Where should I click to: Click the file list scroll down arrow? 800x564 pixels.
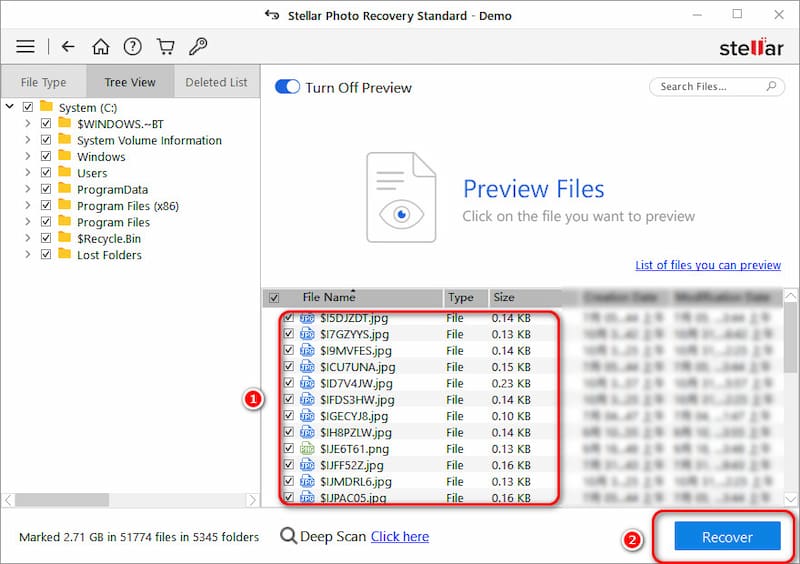(x=791, y=499)
